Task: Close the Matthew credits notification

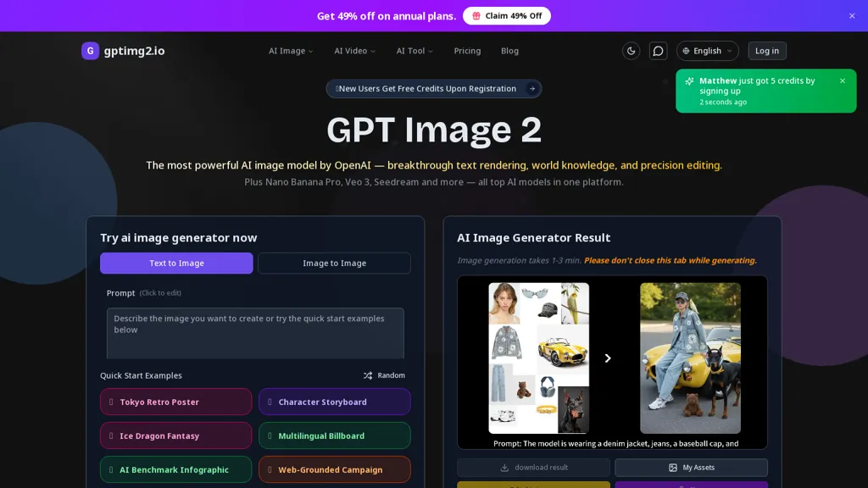Action: [x=843, y=80]
